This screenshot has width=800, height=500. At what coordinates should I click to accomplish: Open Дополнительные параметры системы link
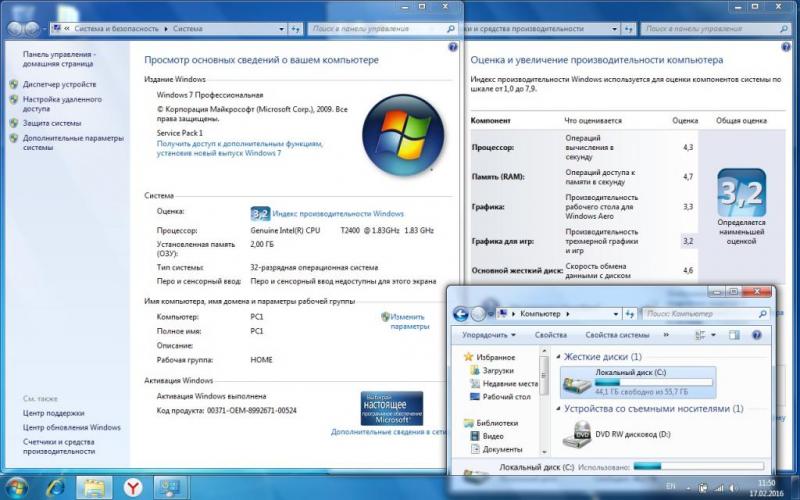pyautogui.click(x=73, y=143)
